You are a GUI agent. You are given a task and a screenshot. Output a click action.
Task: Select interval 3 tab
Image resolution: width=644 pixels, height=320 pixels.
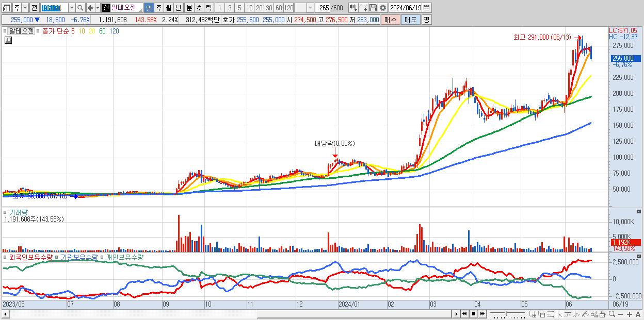click(x=230, y=8)
